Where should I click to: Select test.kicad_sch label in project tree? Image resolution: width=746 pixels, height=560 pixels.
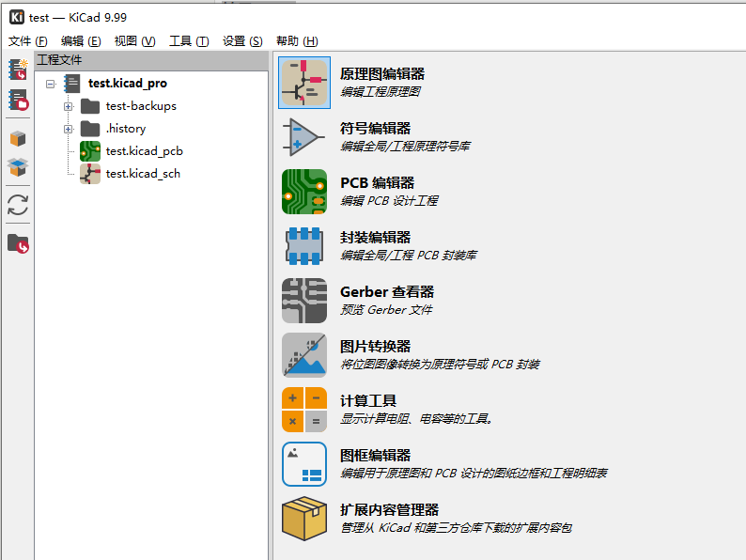coord(143,174)
